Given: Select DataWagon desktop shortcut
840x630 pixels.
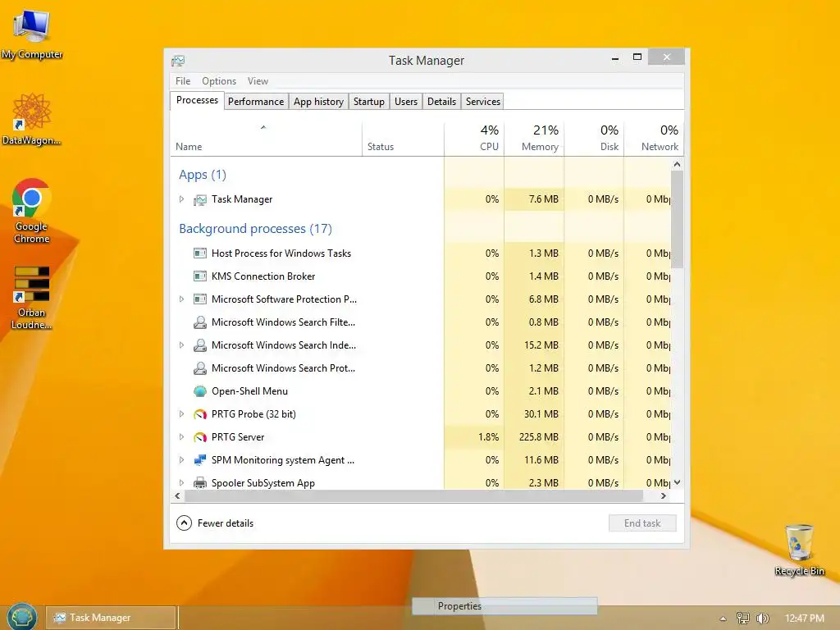Looking at the screenshot, I should (x=32, y=119).
